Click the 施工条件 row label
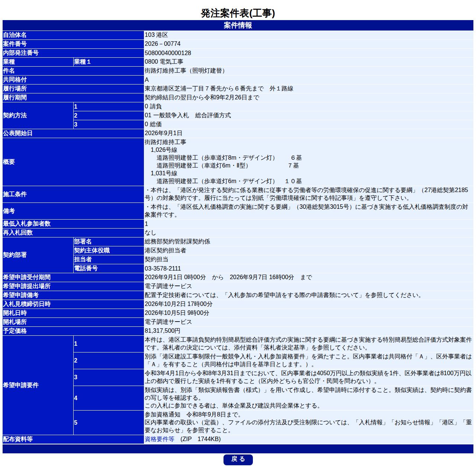 point(15,194)
